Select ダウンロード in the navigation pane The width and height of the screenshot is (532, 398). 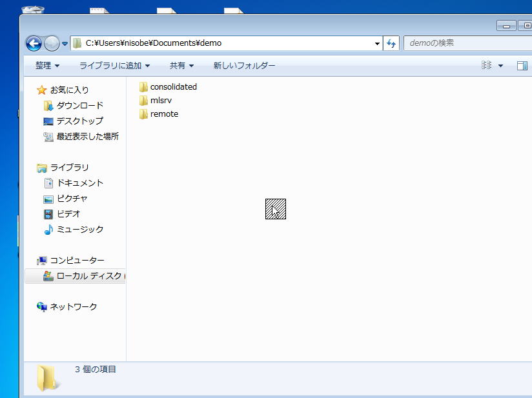point(79,105)
